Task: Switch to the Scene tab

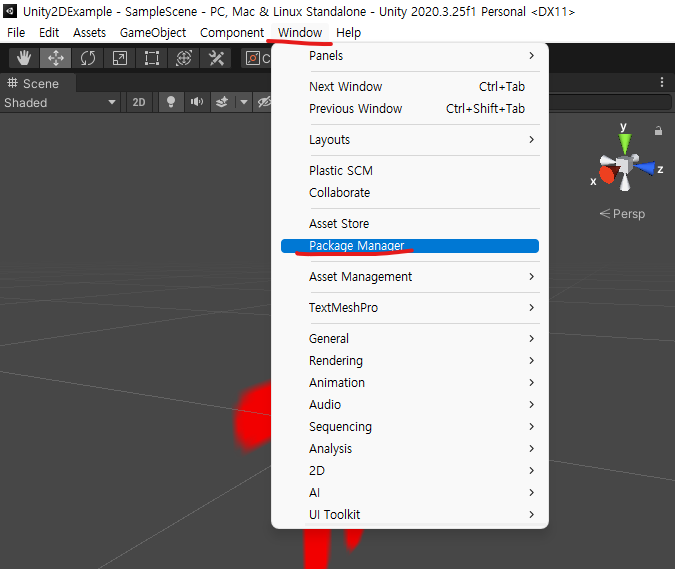Action: pos(38,83)
